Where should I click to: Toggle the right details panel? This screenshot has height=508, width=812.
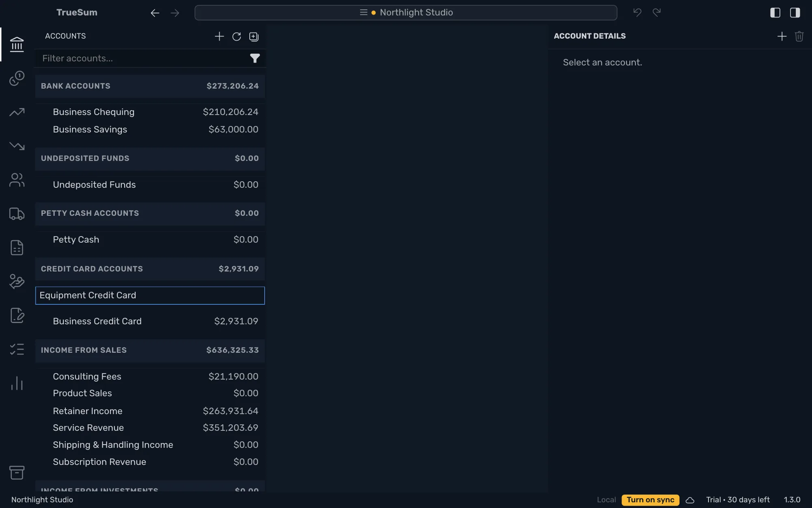tap(795, 13)
